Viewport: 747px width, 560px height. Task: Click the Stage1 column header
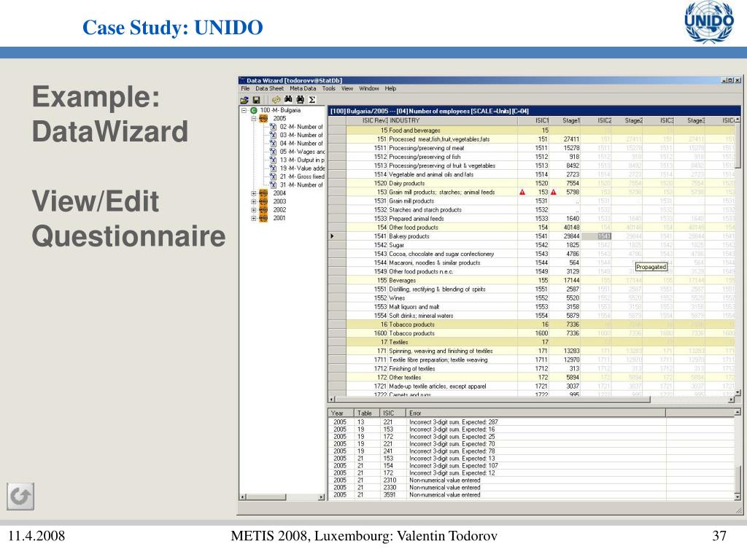coord(565,121)
